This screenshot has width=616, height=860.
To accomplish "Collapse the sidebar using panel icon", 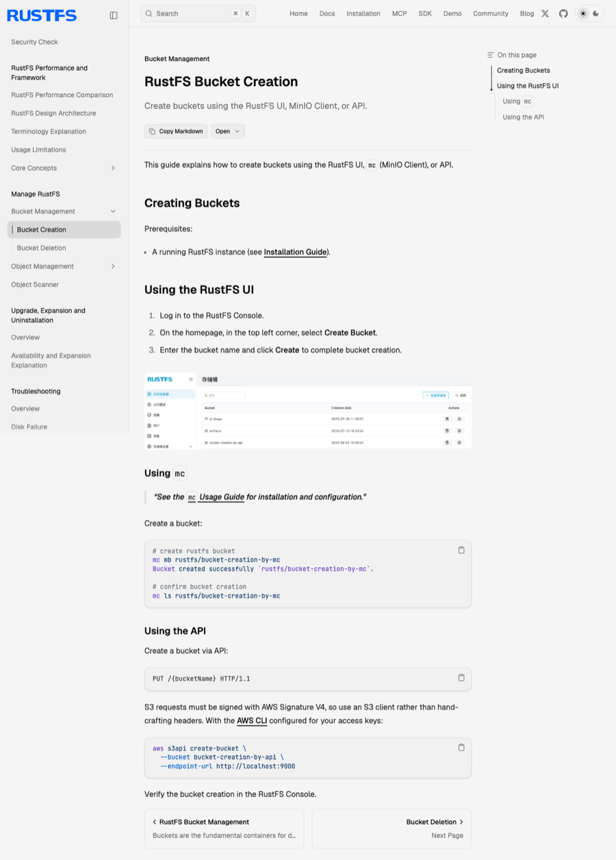I will (114, 15).
